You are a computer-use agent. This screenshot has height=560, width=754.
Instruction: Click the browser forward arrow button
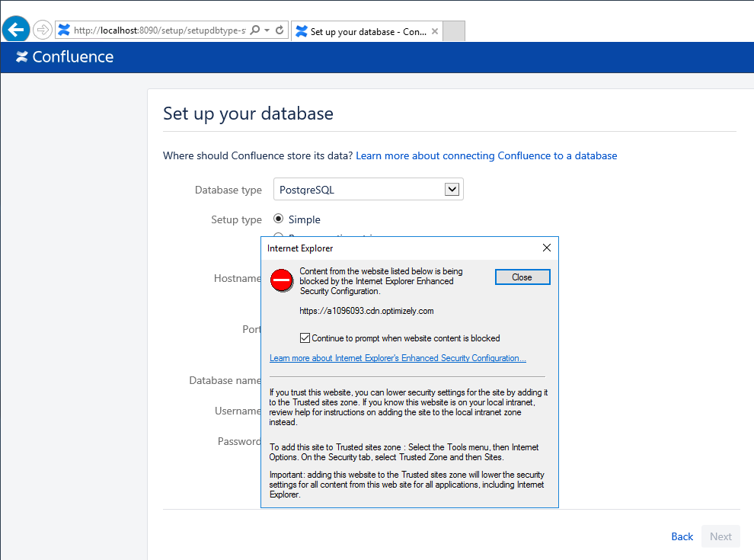tap(43, 30)
